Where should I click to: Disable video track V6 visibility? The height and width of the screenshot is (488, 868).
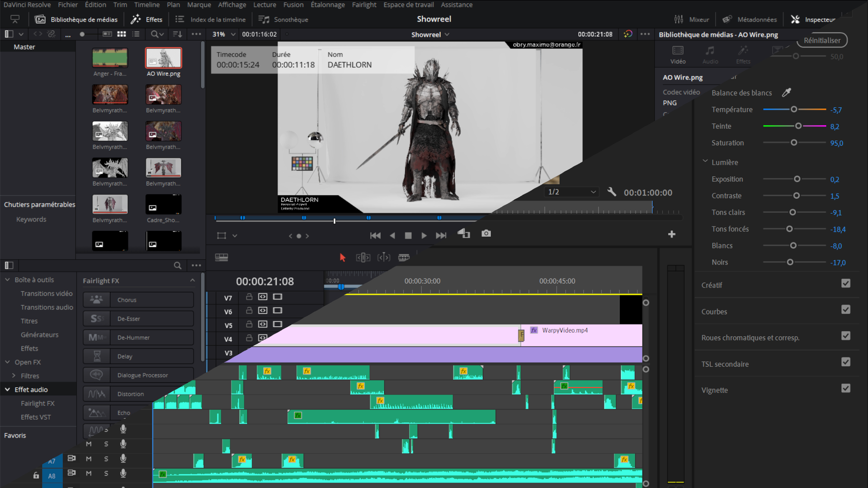click(x=278, y=310)
